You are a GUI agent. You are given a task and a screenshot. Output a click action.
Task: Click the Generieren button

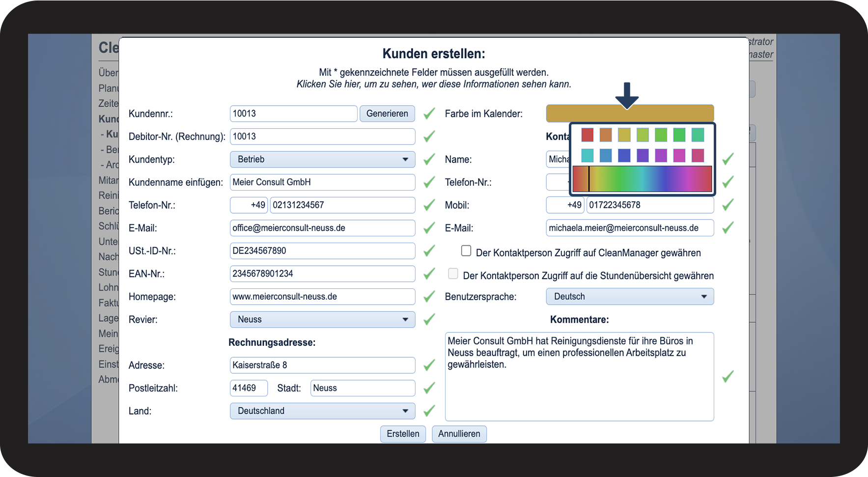coord(387,113)
